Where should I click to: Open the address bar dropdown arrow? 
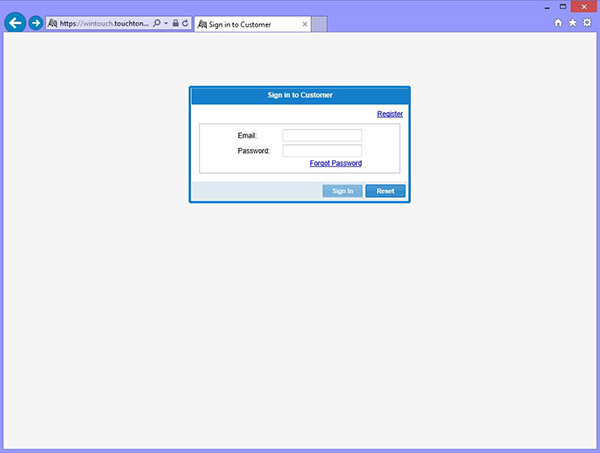(x=166, y=23)
